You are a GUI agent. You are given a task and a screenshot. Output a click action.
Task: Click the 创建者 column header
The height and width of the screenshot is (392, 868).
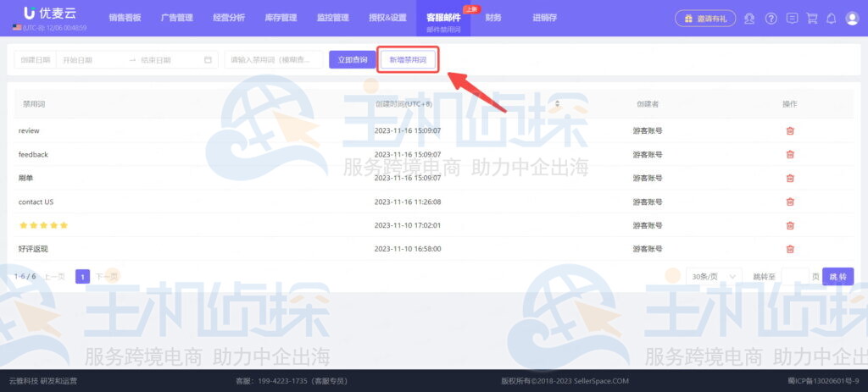648,104
